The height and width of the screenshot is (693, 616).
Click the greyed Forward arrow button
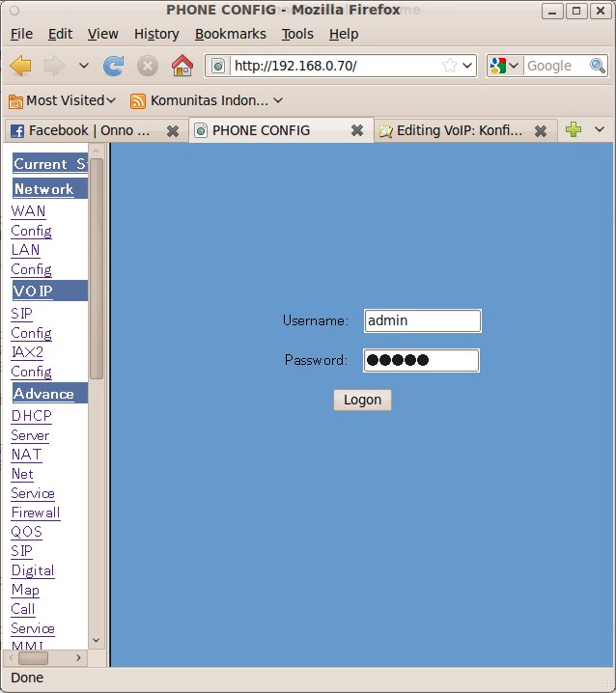[x=54, y=67]
